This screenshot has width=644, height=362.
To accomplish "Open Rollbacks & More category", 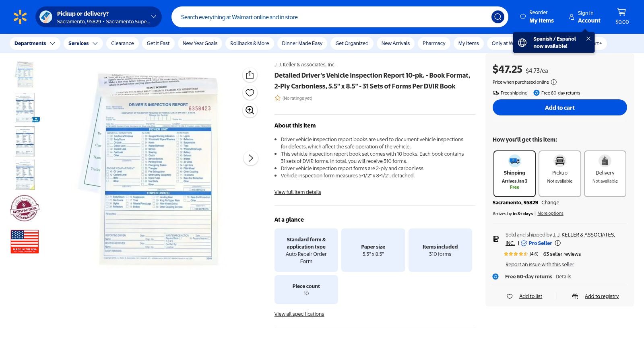I will pos(250,43).
